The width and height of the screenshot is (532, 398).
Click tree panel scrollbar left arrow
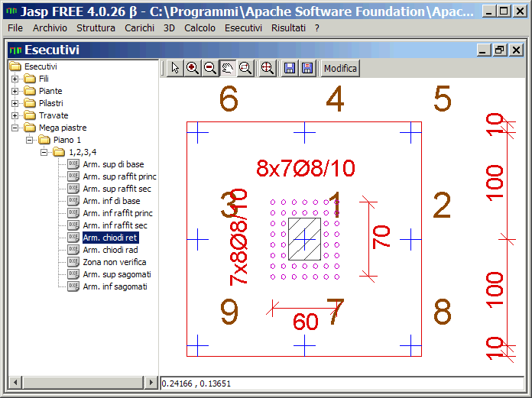[x=15, y=383]
